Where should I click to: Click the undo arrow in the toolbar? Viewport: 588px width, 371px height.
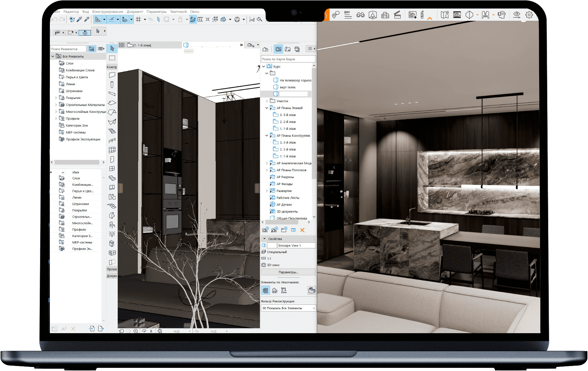(x=55, y=20)
